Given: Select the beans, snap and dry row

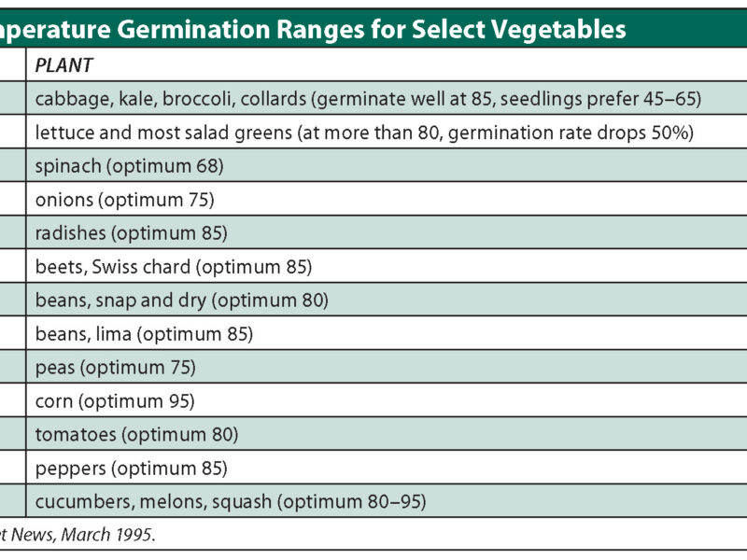Looking at the screenshot, I should coord(182,300).
